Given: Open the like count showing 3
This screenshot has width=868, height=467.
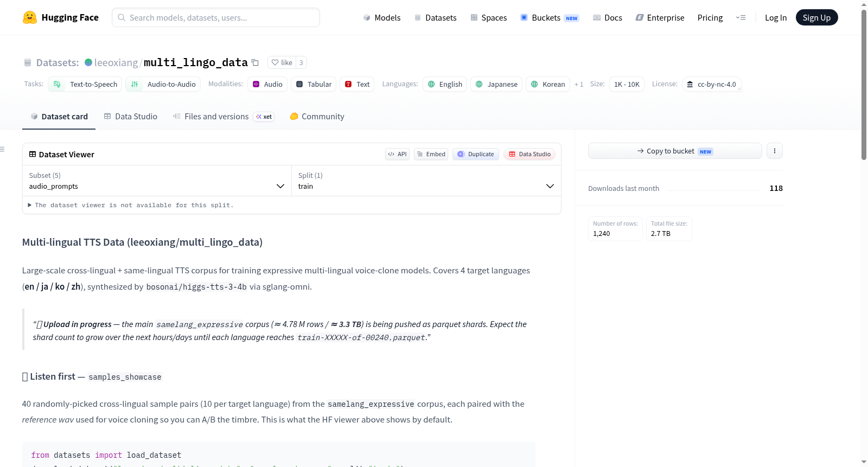Looking at the screenshot, I should [301, 62].
